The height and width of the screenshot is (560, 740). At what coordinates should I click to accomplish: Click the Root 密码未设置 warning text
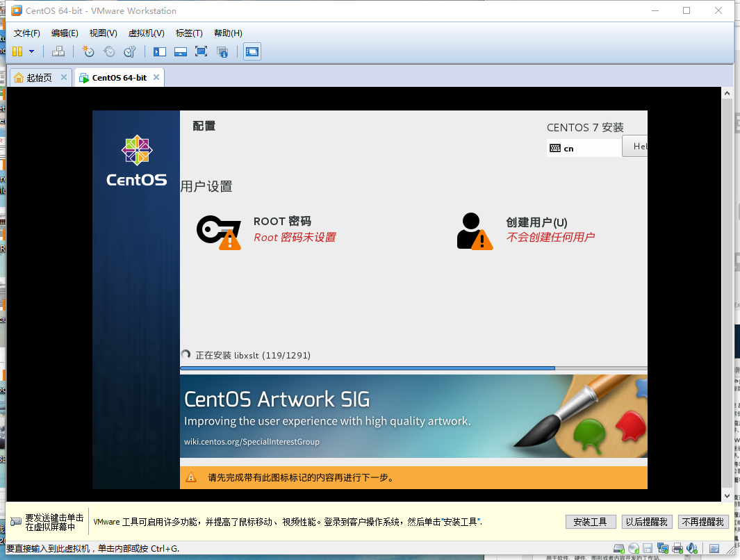pos(295,238)
